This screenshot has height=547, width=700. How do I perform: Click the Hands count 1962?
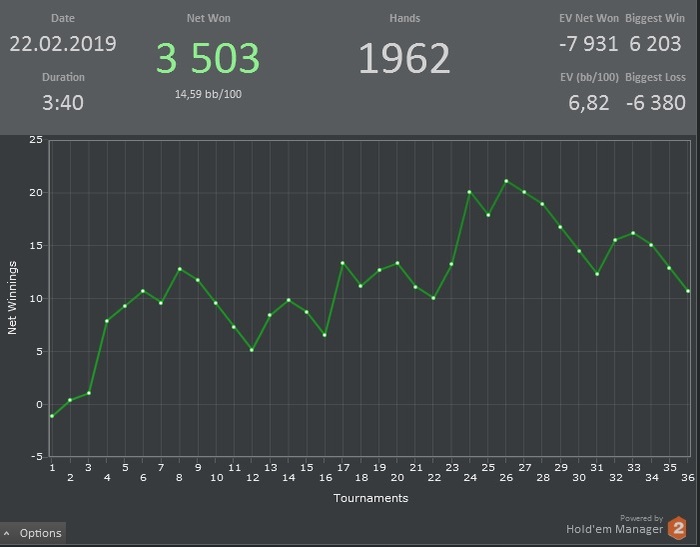[x=404, y=58]
